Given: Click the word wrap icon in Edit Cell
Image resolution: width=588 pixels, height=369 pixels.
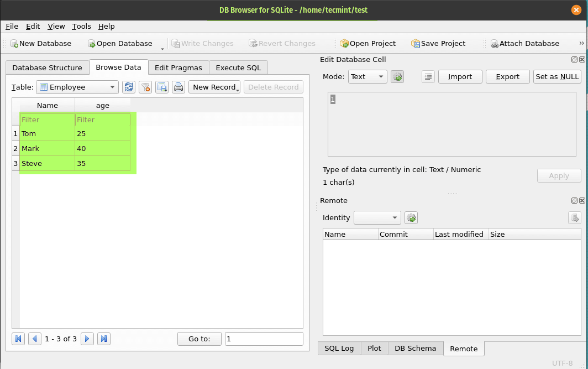Looking at the screenshot, I should click(428, 77).
